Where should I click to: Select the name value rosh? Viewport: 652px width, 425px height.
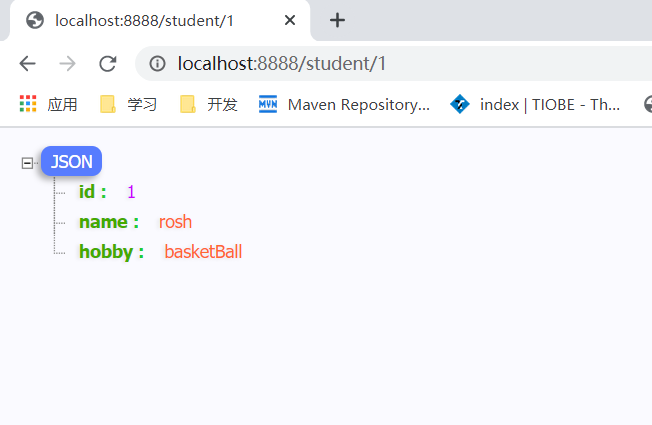tap(175, 222)
